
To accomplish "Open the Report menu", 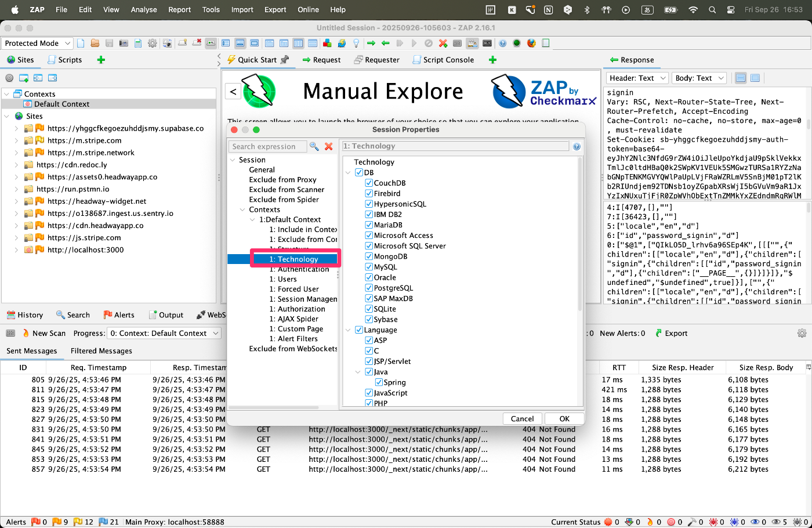I will coord(179,9).
